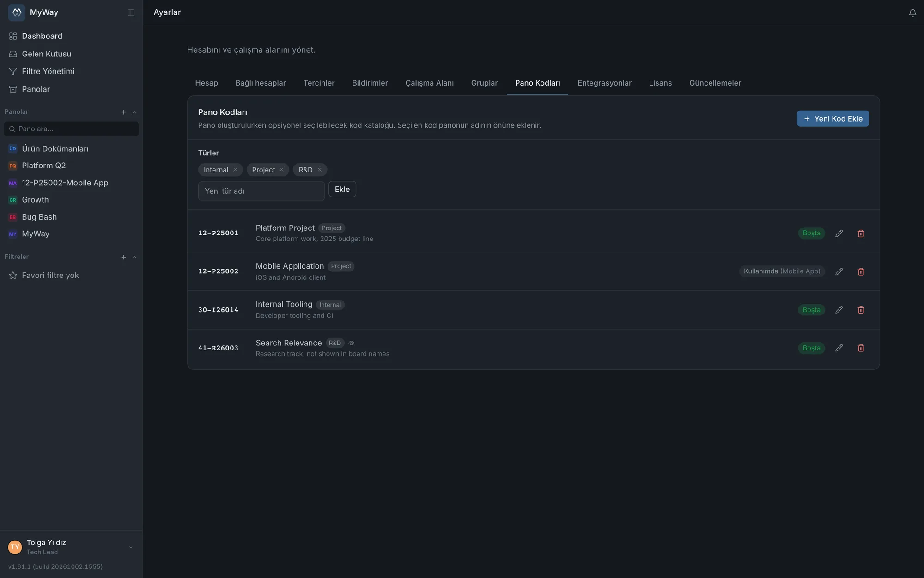
Task: Toggle eye icon on Search Relevance
Action: click(x=351, y=343)
